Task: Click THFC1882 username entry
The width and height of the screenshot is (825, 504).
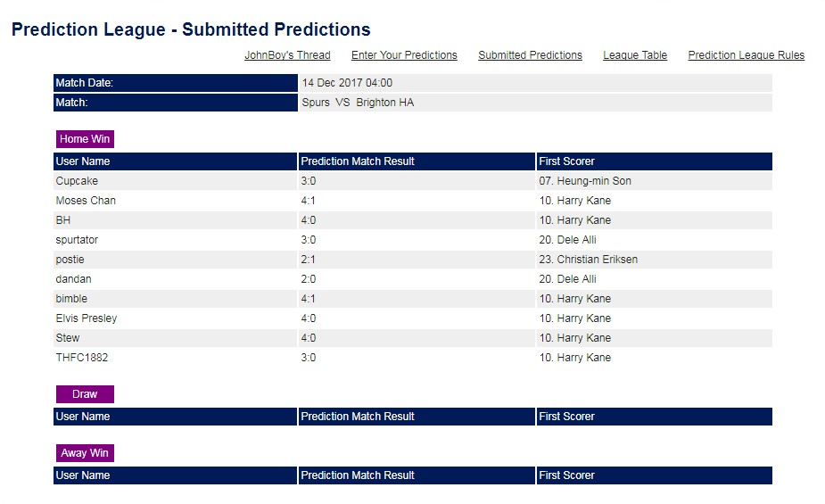Action: tap(81, 358)
